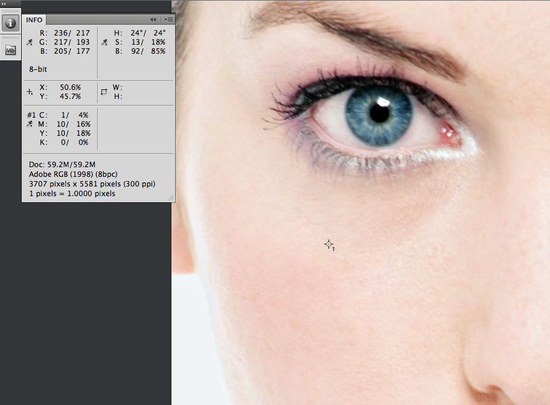Image resolution: width=550 pixels, height=405 pixels.
Task: Click the Doc: 59.2M/59.2M status line
Action: click(62, 164)
